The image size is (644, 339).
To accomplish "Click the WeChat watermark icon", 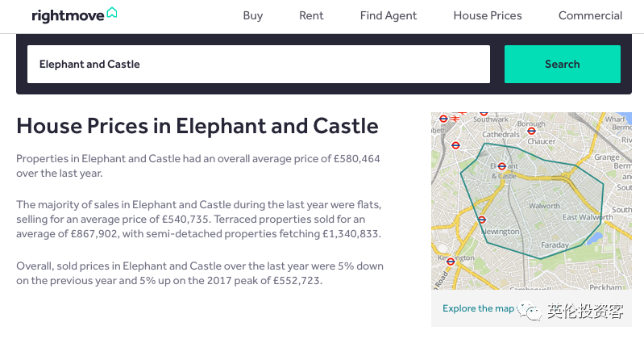I will 530,309.
